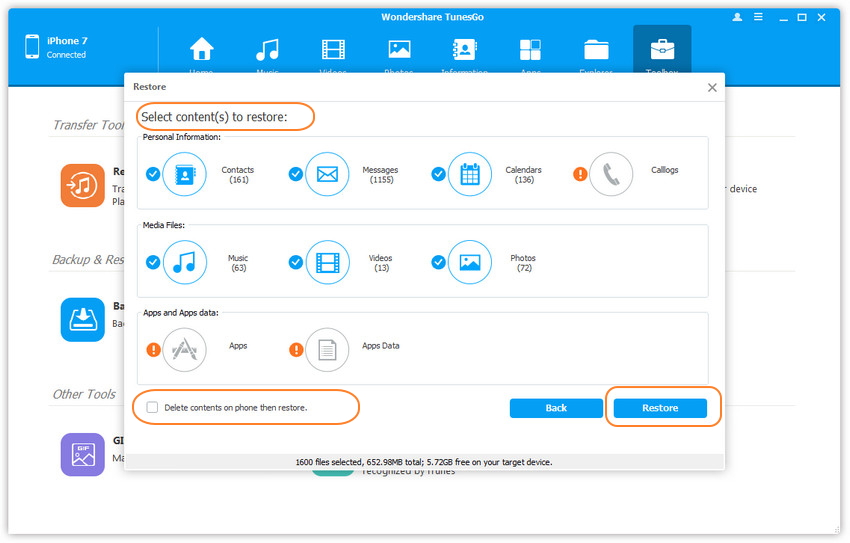Viewport: 850px width, 543px height.
Task: Click the Apps Data document icon
Action: point(327,350)
